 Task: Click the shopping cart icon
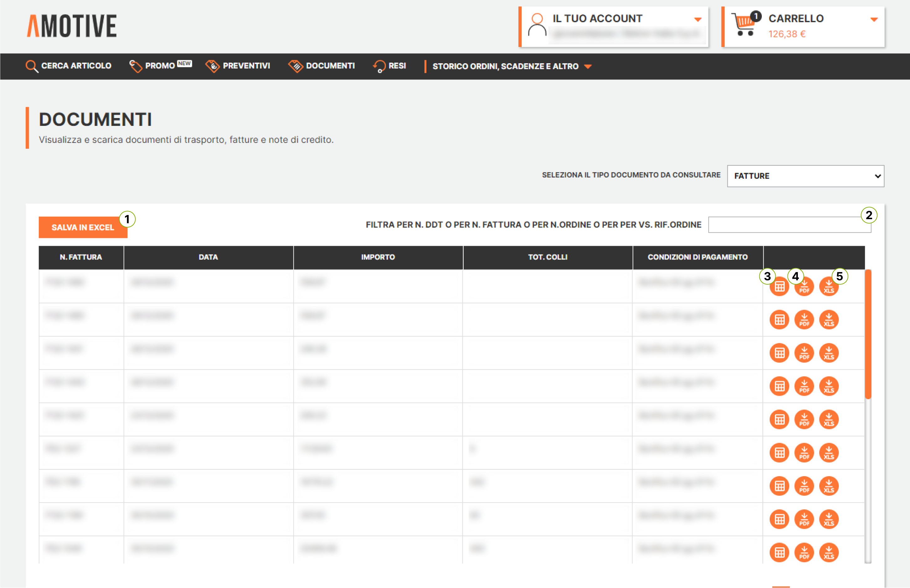coord(743,24)
